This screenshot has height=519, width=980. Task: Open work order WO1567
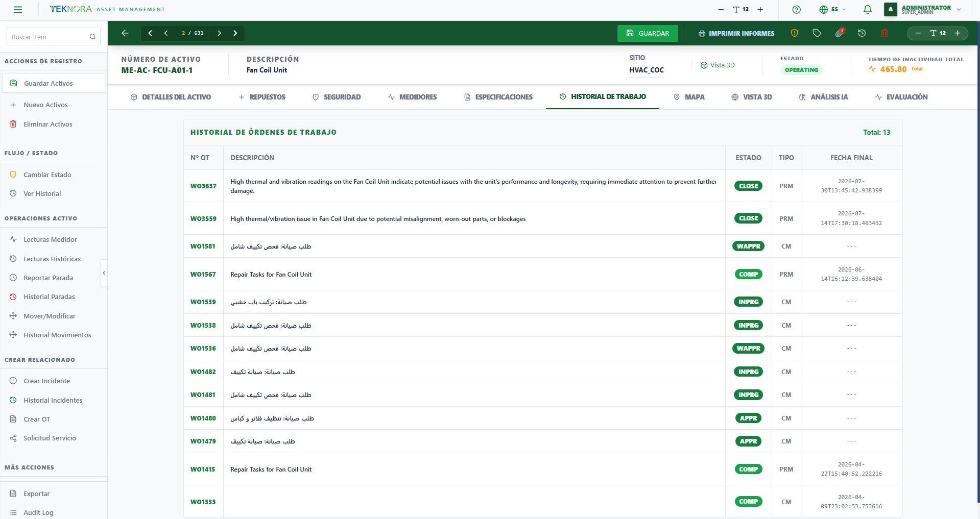(x=203, y=275)
